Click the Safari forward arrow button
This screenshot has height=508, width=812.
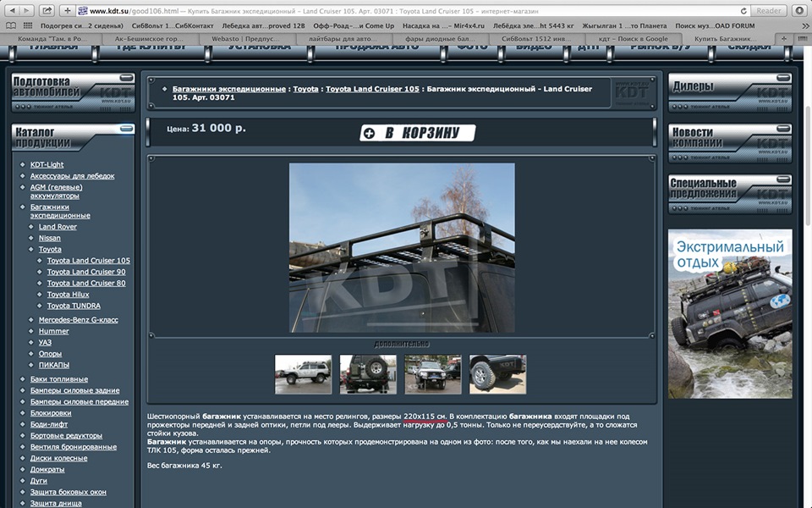(26, 10)
